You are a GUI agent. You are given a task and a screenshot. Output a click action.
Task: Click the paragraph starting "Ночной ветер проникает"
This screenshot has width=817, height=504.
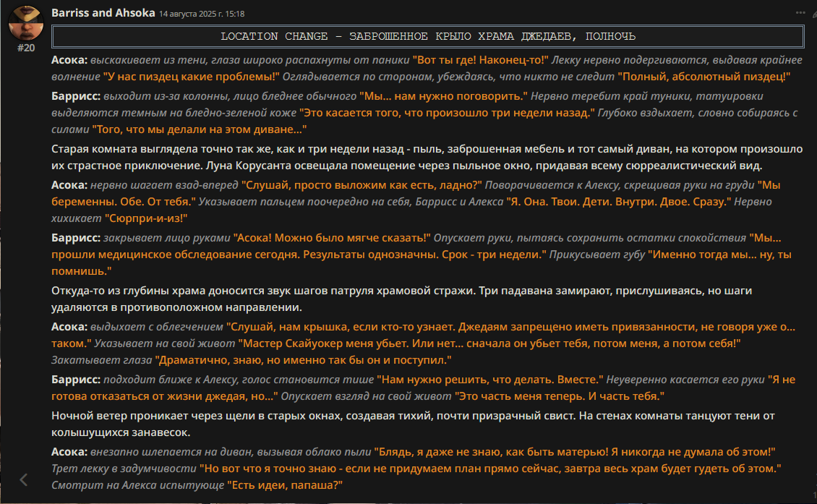413,424
